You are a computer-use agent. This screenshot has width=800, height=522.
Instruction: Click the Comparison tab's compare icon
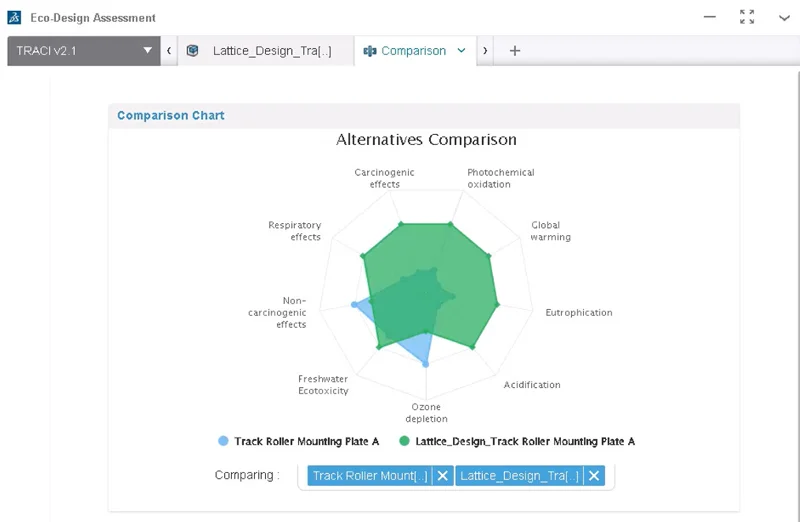(369, 51)
